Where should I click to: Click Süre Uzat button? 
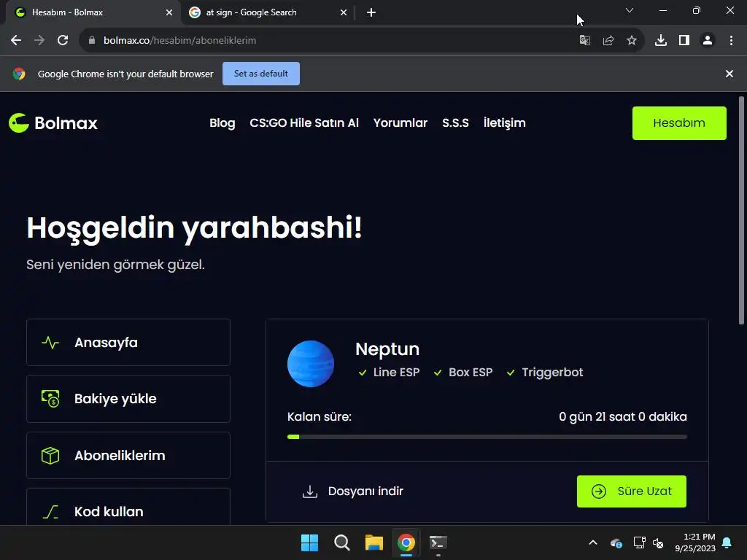[x=631, y=491]
